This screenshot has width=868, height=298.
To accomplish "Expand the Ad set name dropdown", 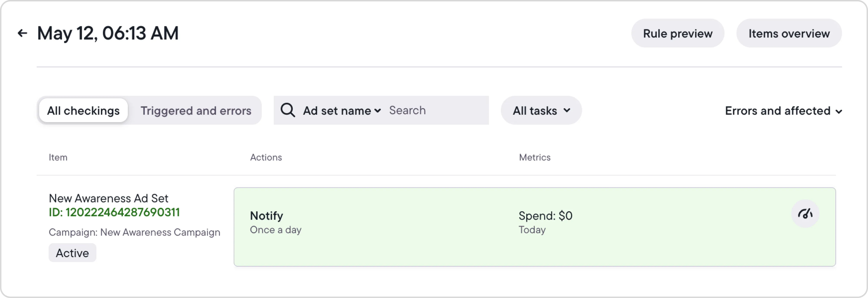I will [x=342, y=110].
